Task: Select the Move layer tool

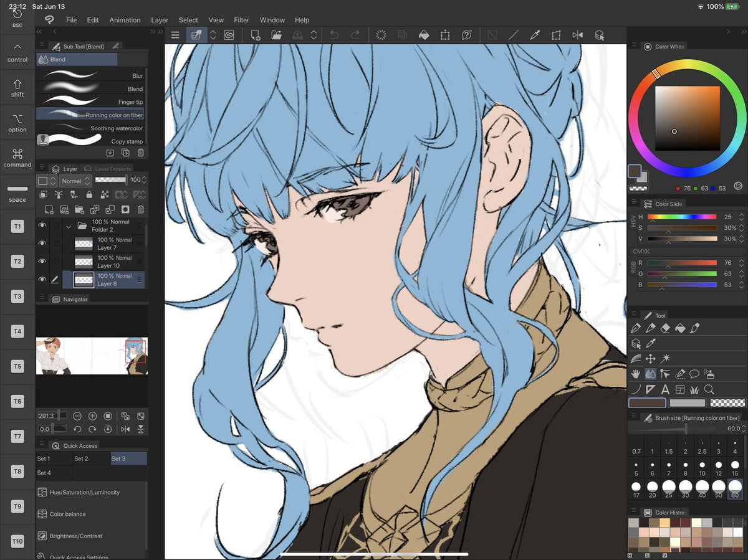Action: click(x=650, y=358)
